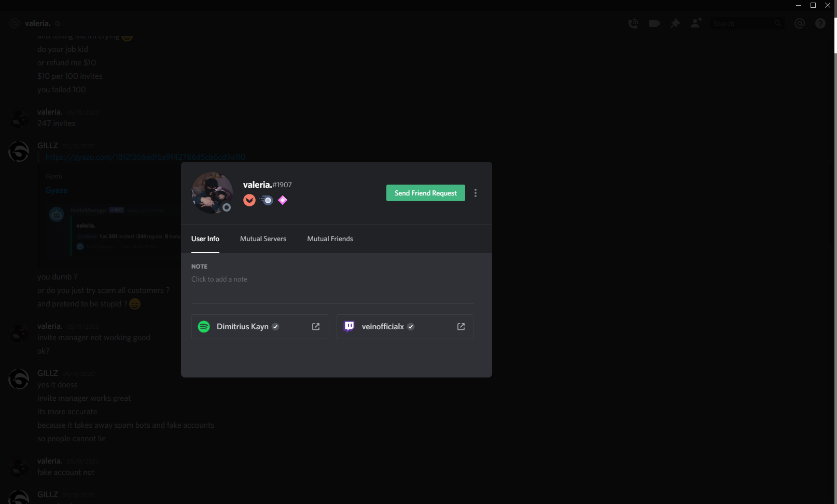Image resolution: width=837 pixels, height=504 pixels.
Task: Click verified checkmark beside Dimitrius Kayn
Action: coord(275,327)
